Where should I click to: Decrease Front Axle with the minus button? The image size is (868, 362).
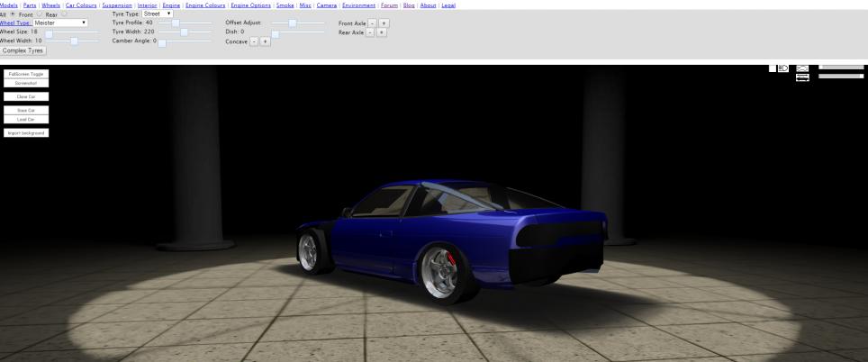(372, 23)
